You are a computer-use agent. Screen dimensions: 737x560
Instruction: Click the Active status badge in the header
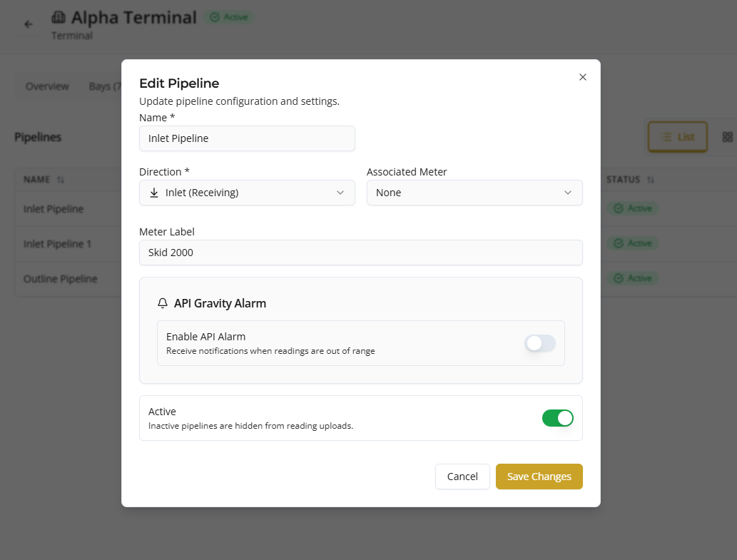coord(229,17)
